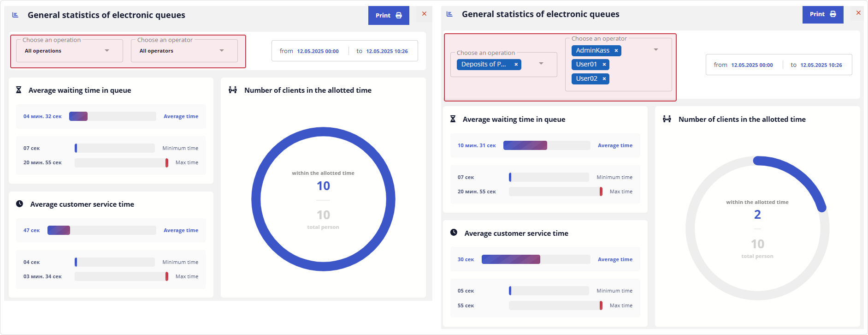The height and width of the screenshot is (335, 868).
Task: Click the hourglass icon in the left window
Action: 19,90
